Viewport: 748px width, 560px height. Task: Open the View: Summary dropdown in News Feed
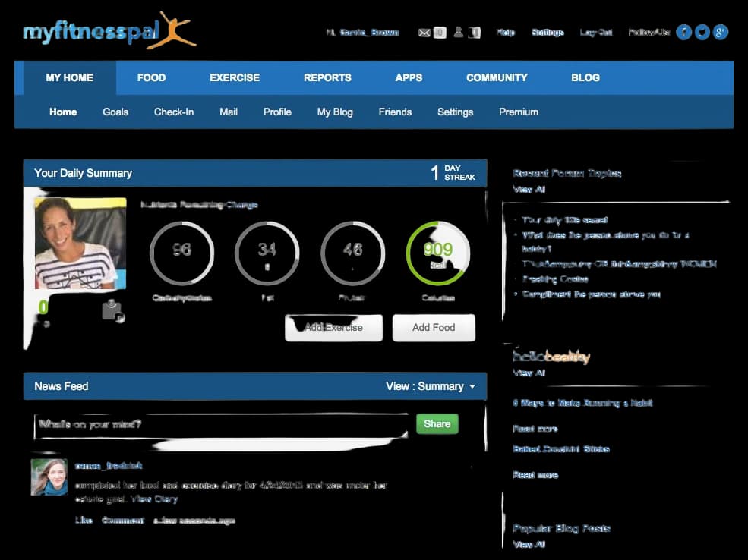pyautogui.click(x=431, y=386)
